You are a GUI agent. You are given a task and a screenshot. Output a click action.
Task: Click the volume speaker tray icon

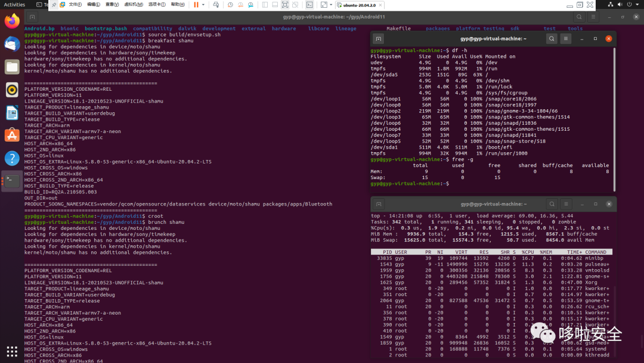tap(620, 5)
